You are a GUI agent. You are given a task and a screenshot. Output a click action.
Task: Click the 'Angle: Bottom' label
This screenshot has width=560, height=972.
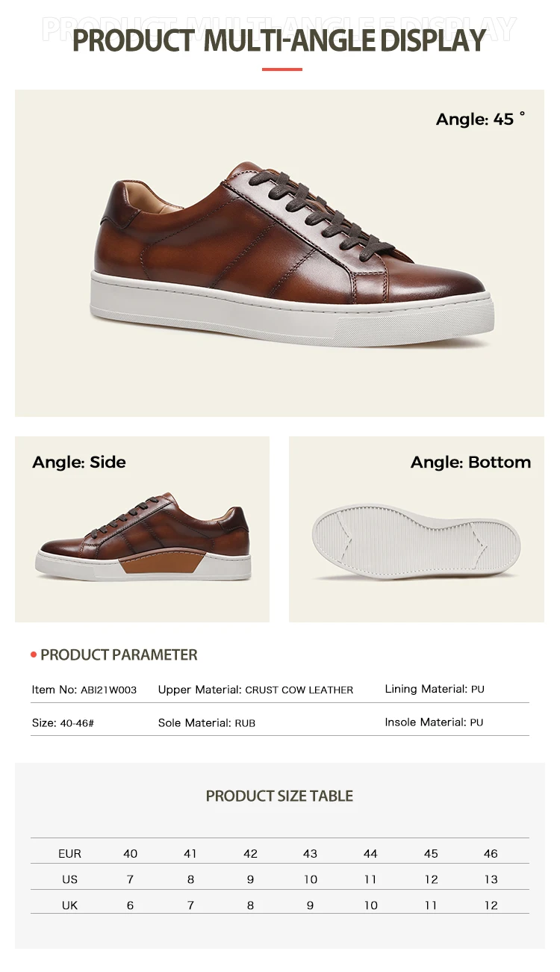click(470, 462)
